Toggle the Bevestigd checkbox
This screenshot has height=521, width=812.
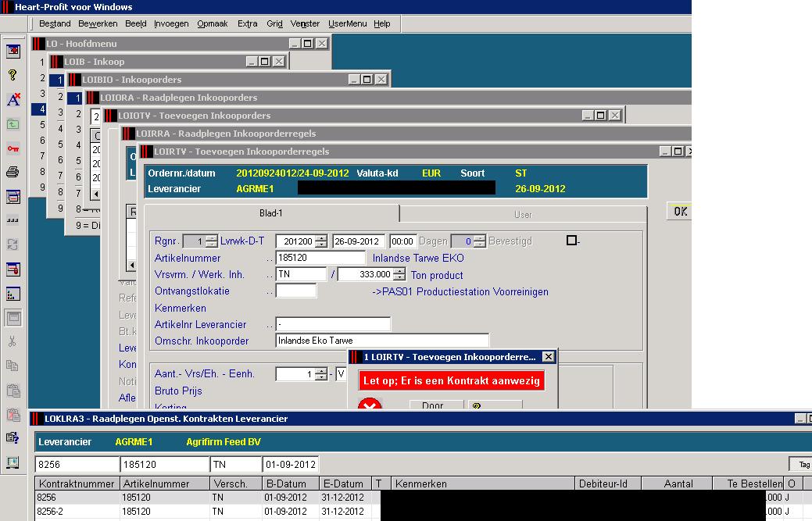pos(571,241)
